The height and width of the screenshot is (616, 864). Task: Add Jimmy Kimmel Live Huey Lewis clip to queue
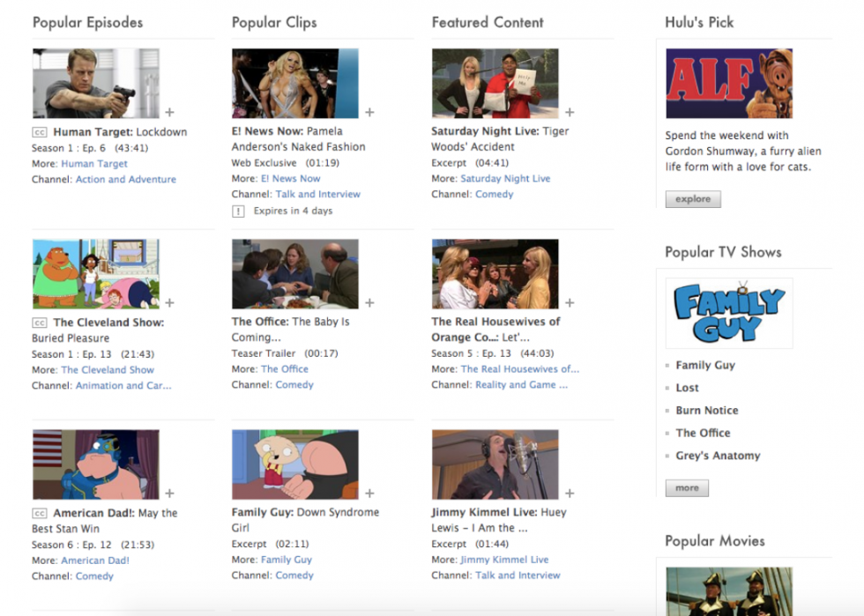coord(570,494)
